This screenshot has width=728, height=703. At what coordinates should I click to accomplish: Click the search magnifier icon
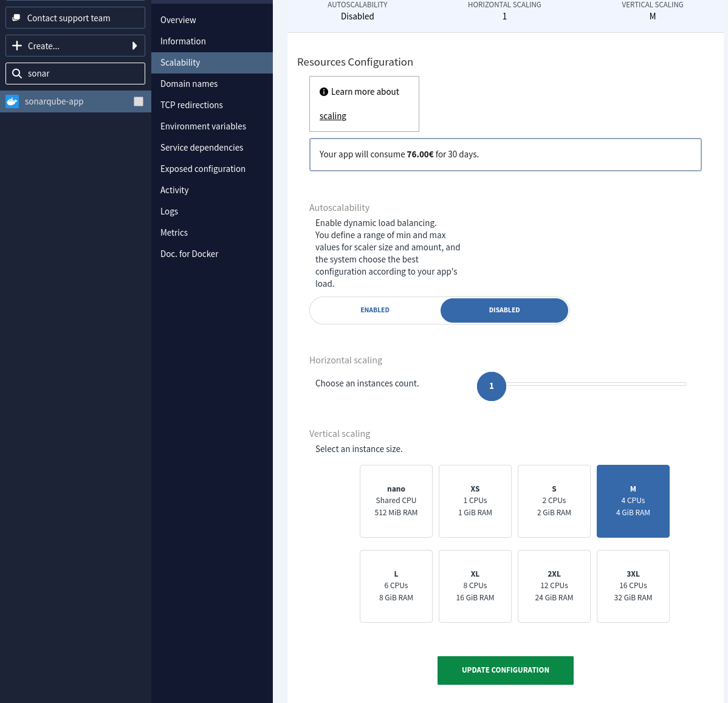point(17,73)
